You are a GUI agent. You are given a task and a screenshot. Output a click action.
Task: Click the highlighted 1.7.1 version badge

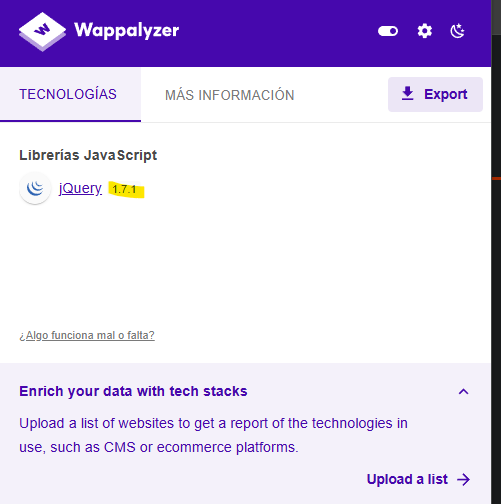click(126, 189)
